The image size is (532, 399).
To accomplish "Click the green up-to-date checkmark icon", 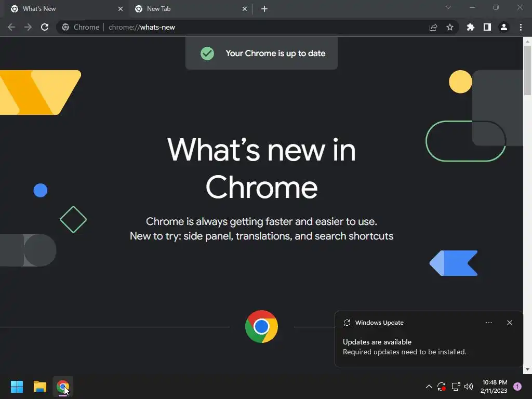I will (207, 54).
